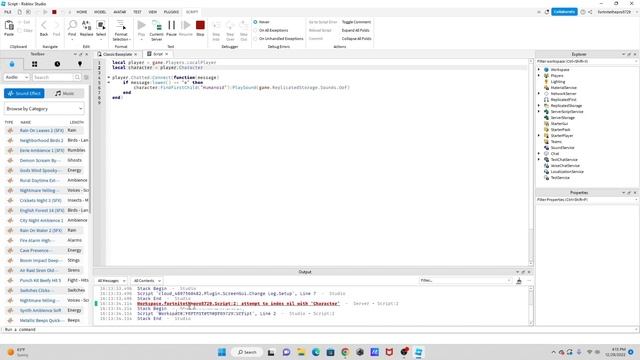Open All Contexts filter dropdown
640x360 pixels.
click(147, 281)
